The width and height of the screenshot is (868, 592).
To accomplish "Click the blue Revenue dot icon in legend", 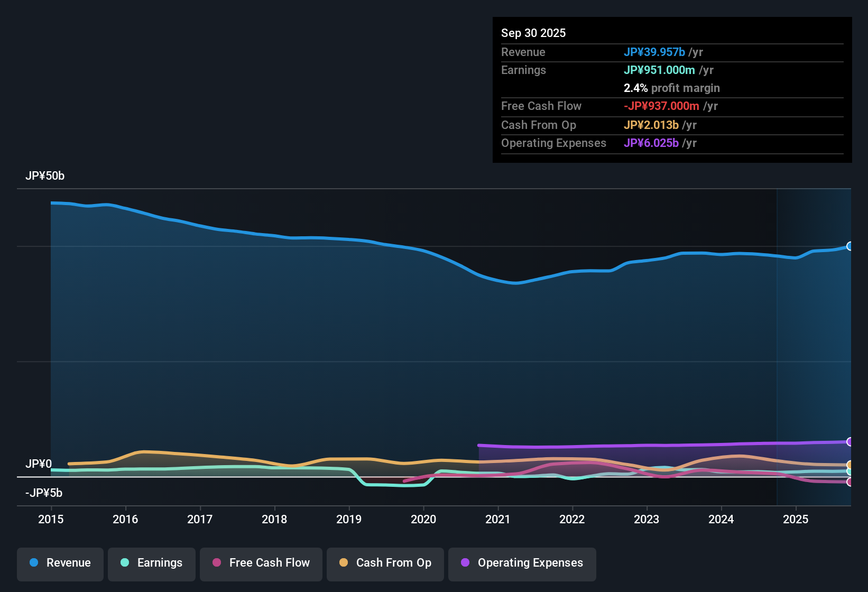I will (34, 563).
